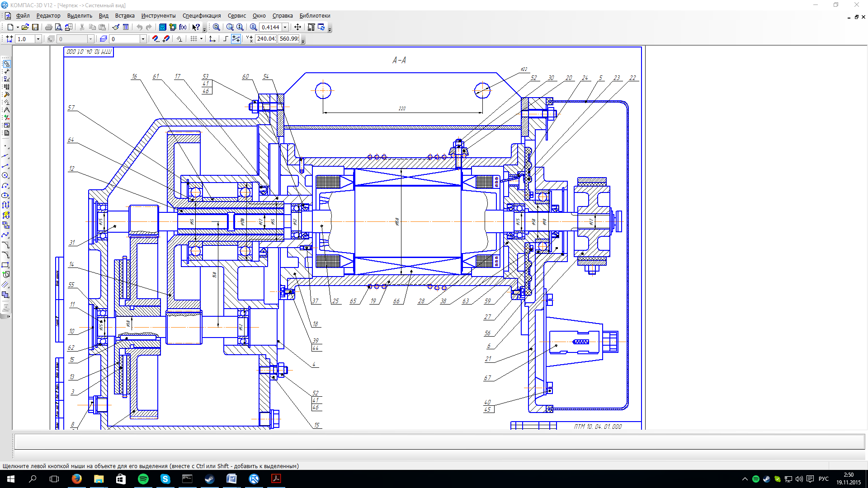This screenshot has height=488, width=868.
Task: Expand the view toolbar overflow arrow
Action: click(330, 29)
